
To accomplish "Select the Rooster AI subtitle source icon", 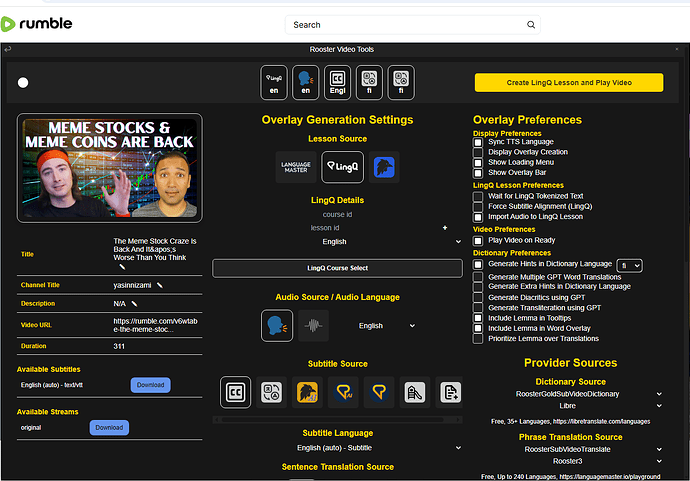I will point(307,392).
